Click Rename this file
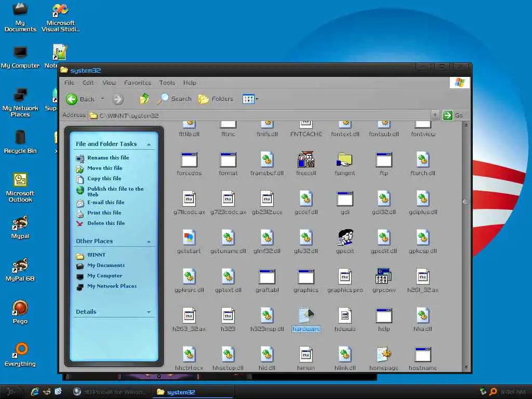 (x=108, y=158)
